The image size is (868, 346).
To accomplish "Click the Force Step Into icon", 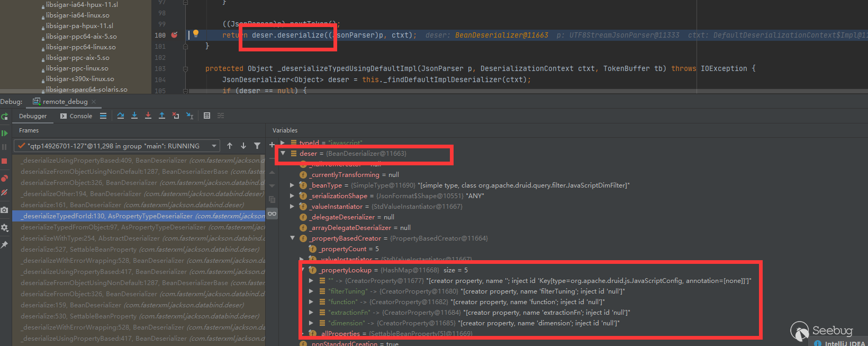I will click(x=148, y=116).
